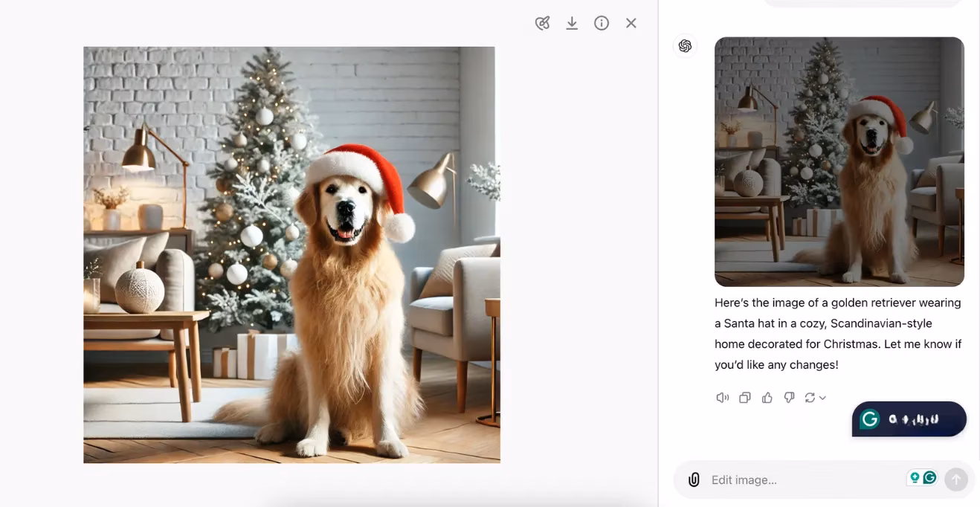The image size is (980, 507).
Task: Click the dog thumbnail in the chat
Action: (x=839, y=161)
